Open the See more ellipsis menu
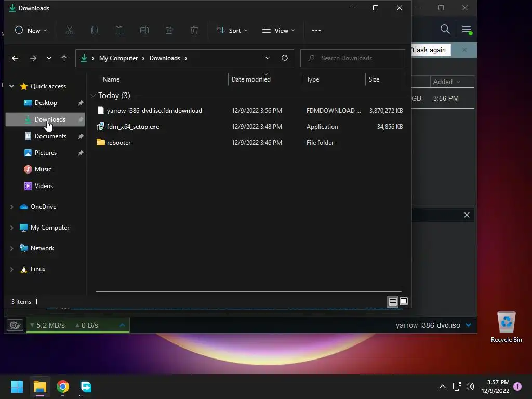This screenshot has height=399, width=532. click(x=316, y=31)
